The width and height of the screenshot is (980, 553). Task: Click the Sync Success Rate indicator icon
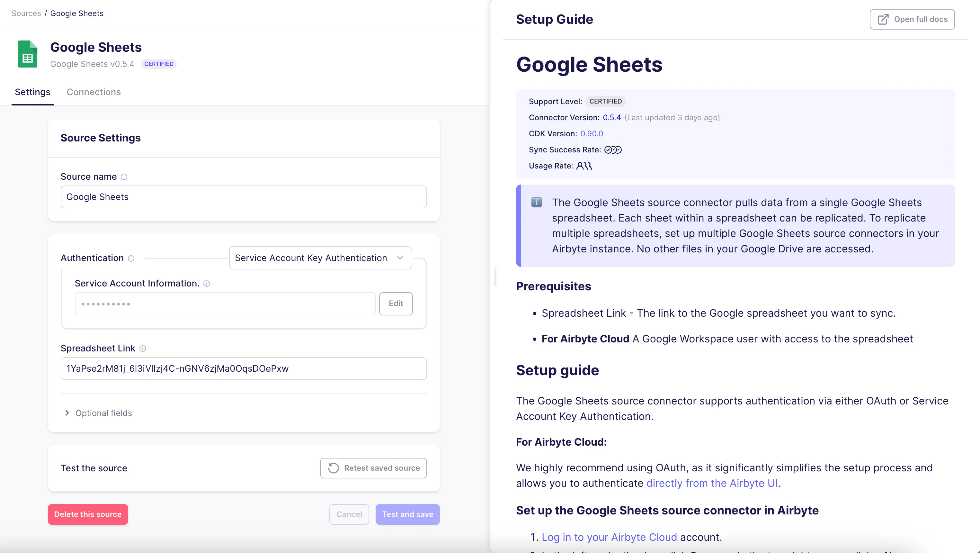[613, 150]
